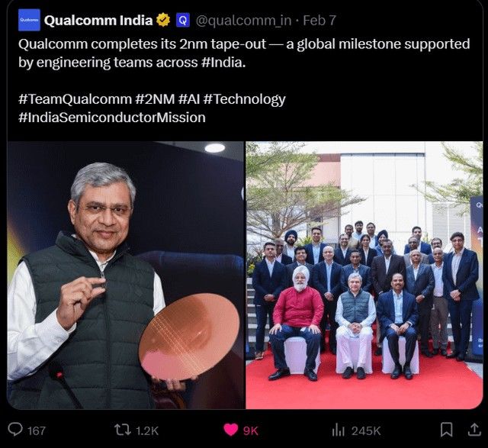488x448 pixels.
Task: Click the gold verified badge
Action: [163, 21]
